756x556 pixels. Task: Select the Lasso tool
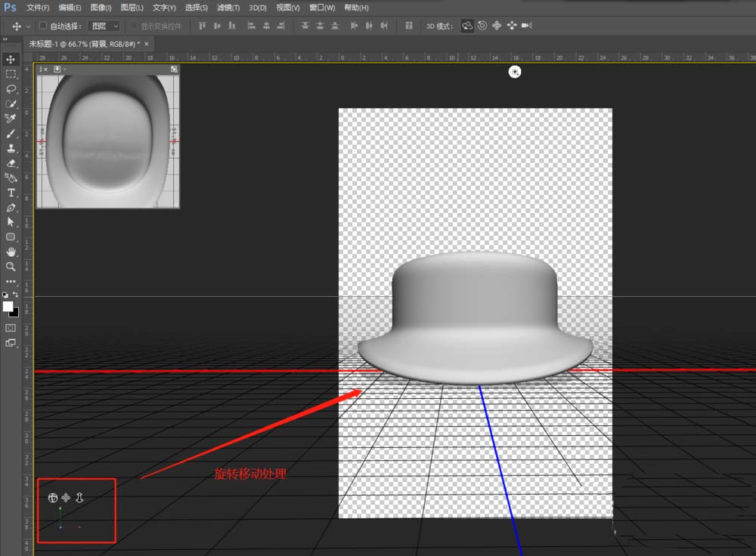pos(11,89)
